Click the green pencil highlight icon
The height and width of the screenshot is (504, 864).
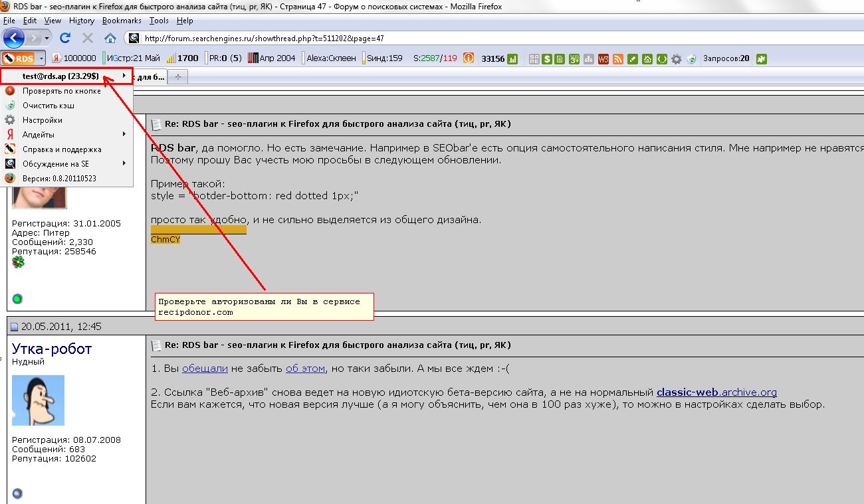pos(633,58)
